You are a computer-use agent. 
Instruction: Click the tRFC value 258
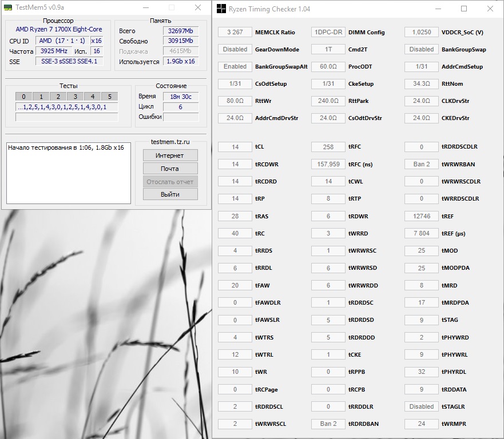click(x=328, y=147)
